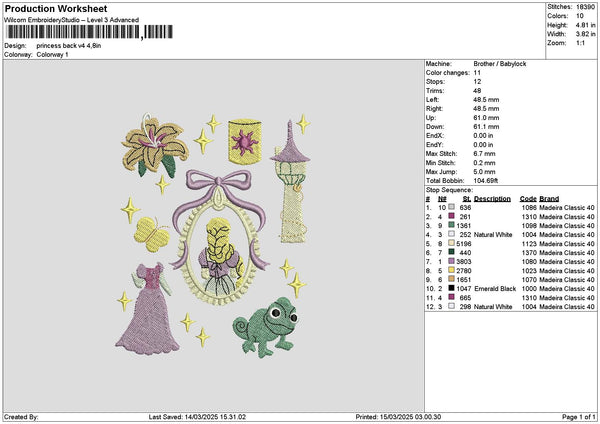Click the 'Code' column header
The height and width of the screenshot is (424, 600).
pyautogui.click(x=528, y=199)
